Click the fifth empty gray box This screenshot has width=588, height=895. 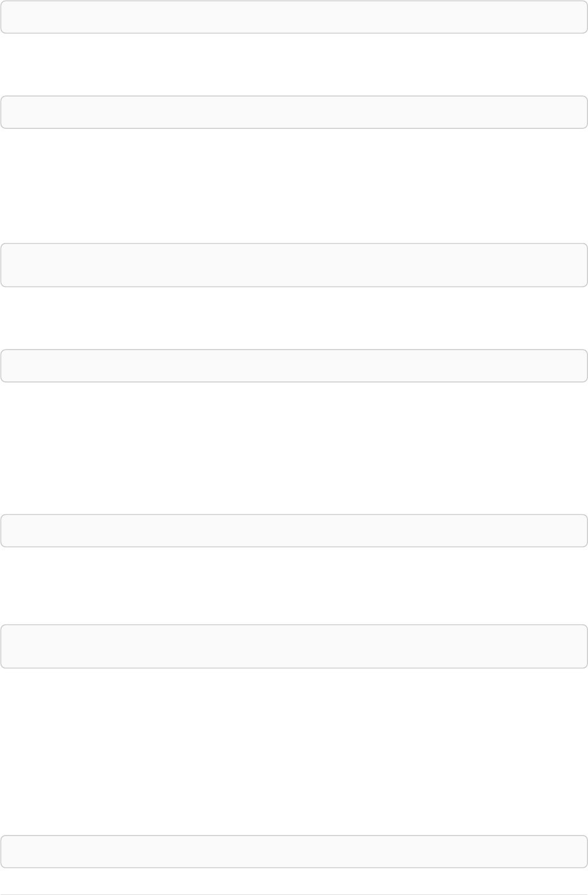(294, 531)
